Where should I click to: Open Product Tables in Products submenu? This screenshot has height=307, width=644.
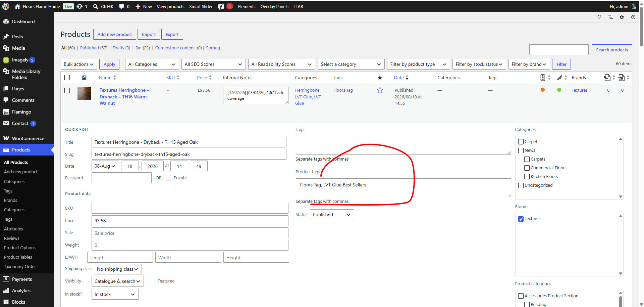pyautogui.click(x=18, y=257)
